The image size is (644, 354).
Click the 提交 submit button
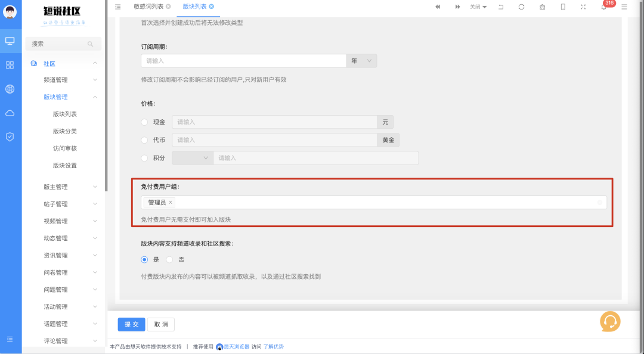pos(131,324)
